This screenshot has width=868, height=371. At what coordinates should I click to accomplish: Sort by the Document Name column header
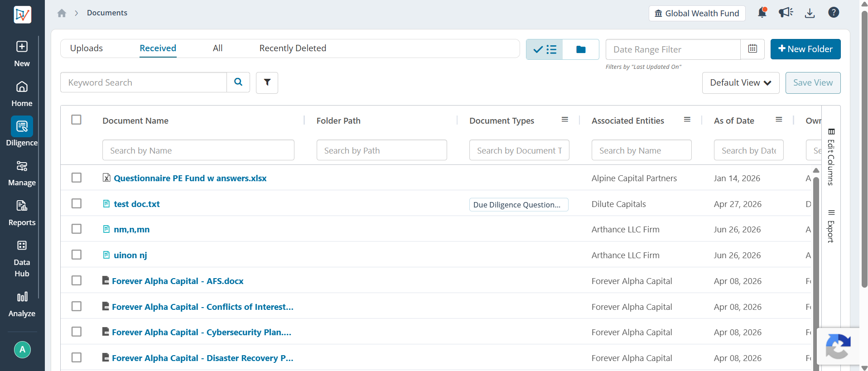135,120
